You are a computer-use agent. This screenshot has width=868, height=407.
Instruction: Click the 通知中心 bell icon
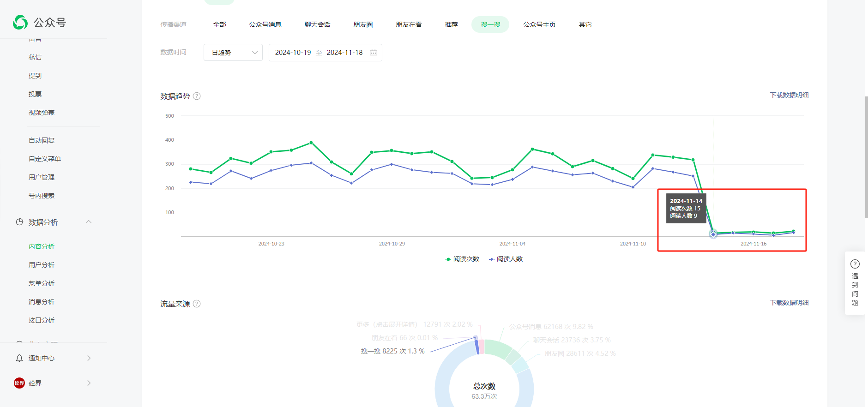[19, 358]
